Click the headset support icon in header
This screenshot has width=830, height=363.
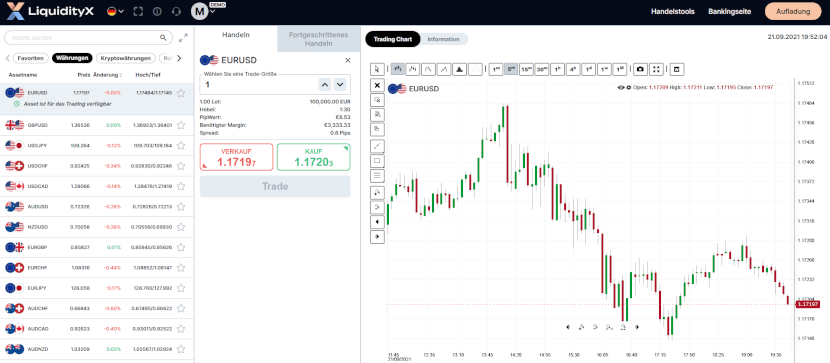177,12
